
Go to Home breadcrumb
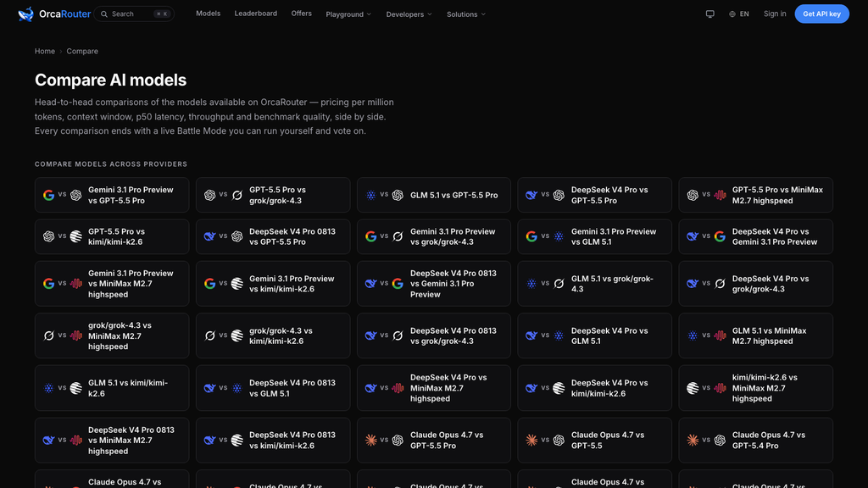coord(45,51)
